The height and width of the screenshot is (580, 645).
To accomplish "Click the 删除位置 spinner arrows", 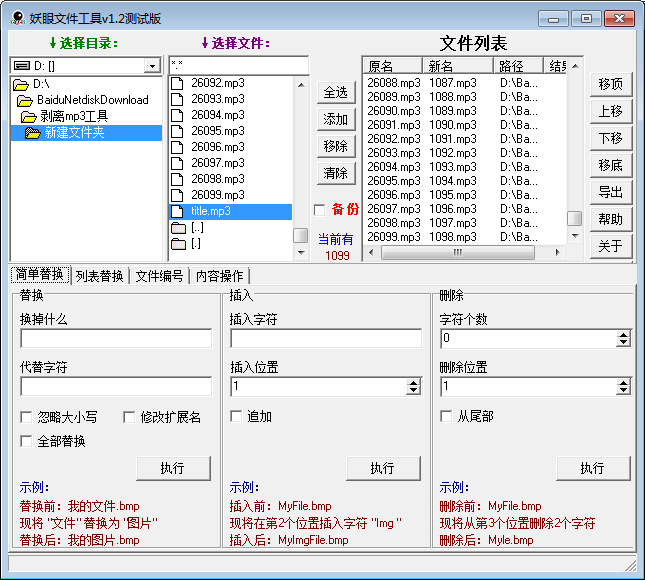I will pos(624,387).
